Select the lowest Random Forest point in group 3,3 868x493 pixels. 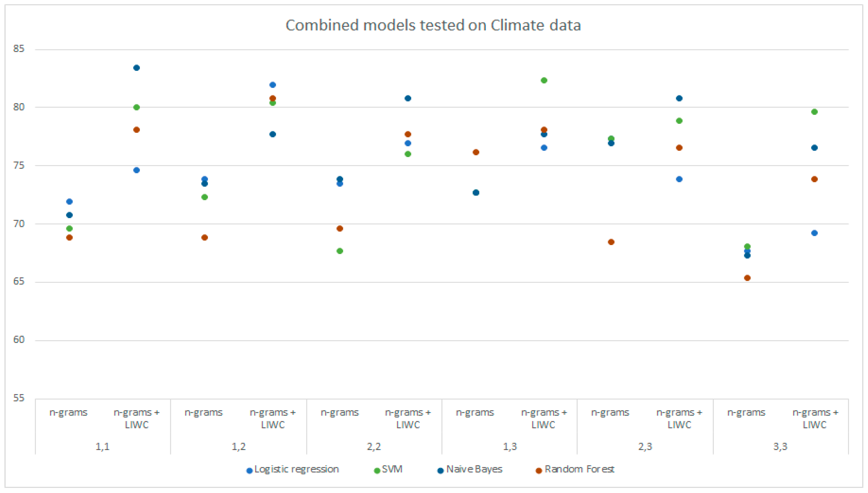tap(747, 278)
